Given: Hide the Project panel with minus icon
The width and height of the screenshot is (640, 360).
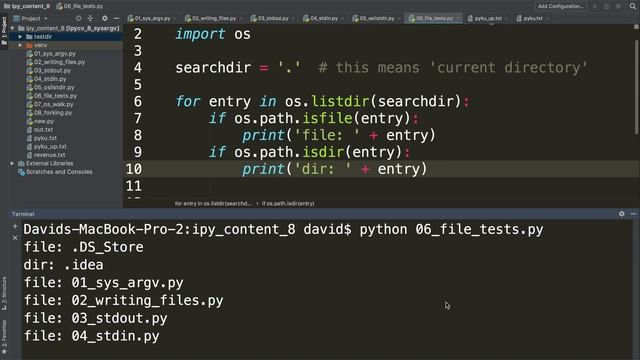Looking at the screenshot, I should tap(116, 18).
